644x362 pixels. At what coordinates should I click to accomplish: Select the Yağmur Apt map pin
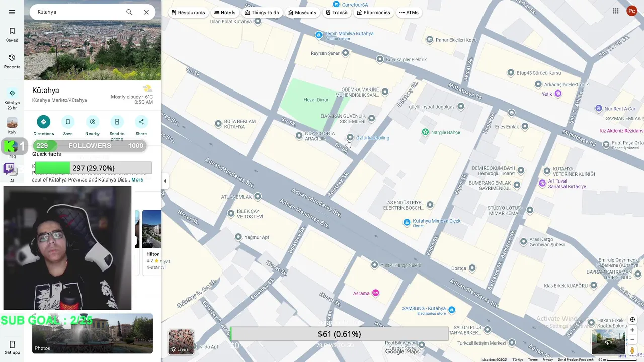coord(238,237)
